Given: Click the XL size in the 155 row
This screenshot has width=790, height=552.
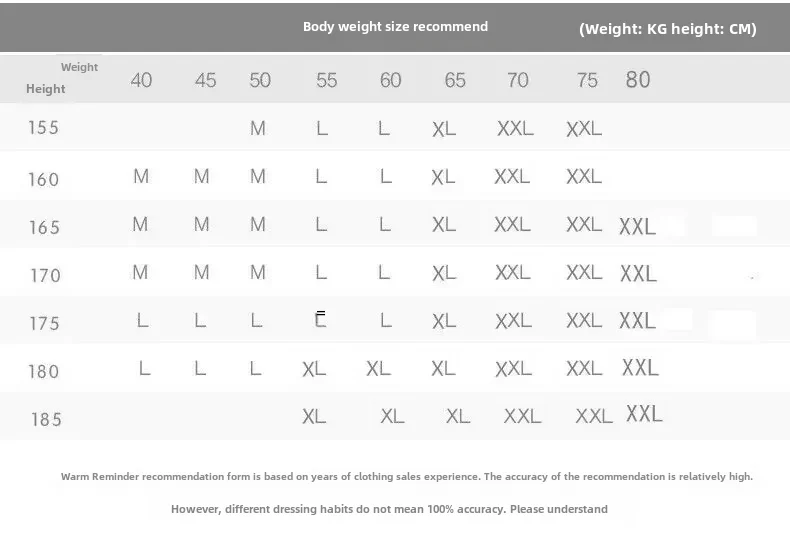Looking at the screenshot, I should click(443, 129).
